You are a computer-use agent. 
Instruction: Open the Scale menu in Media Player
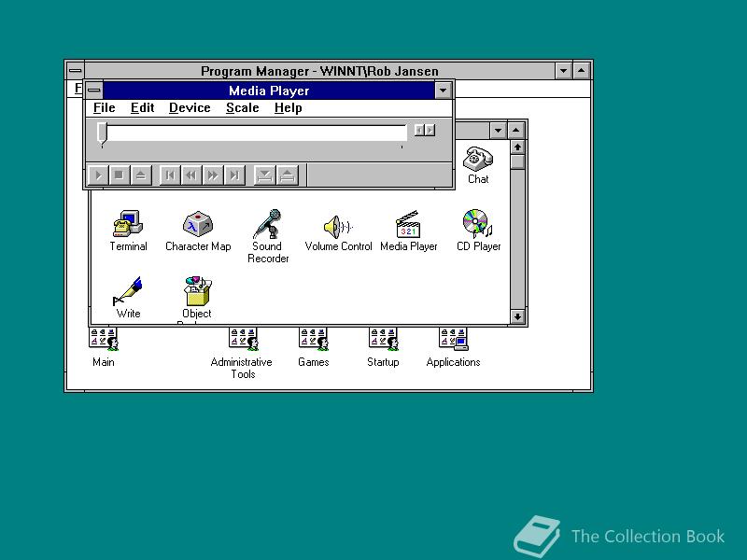[x=242, y=108]
